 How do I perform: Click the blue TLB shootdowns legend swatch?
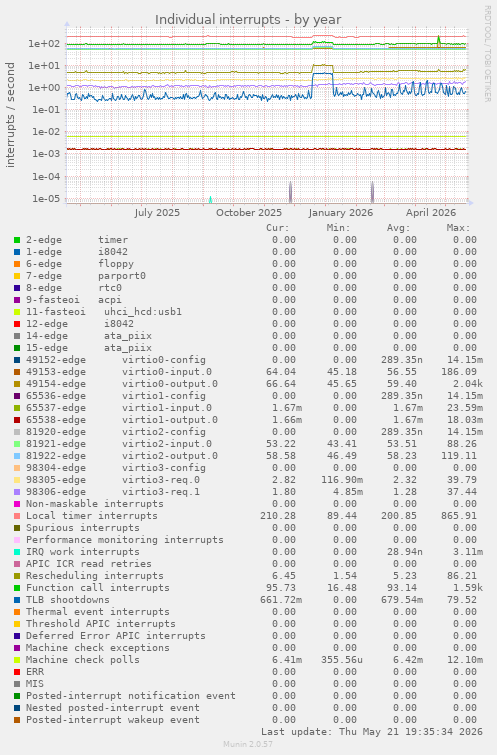click(x=17, y=600)
